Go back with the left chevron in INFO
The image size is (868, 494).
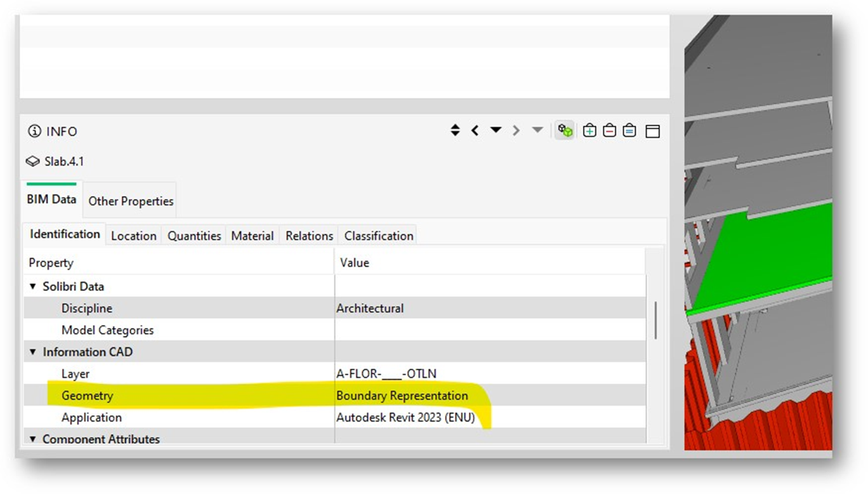coord(475,130)
